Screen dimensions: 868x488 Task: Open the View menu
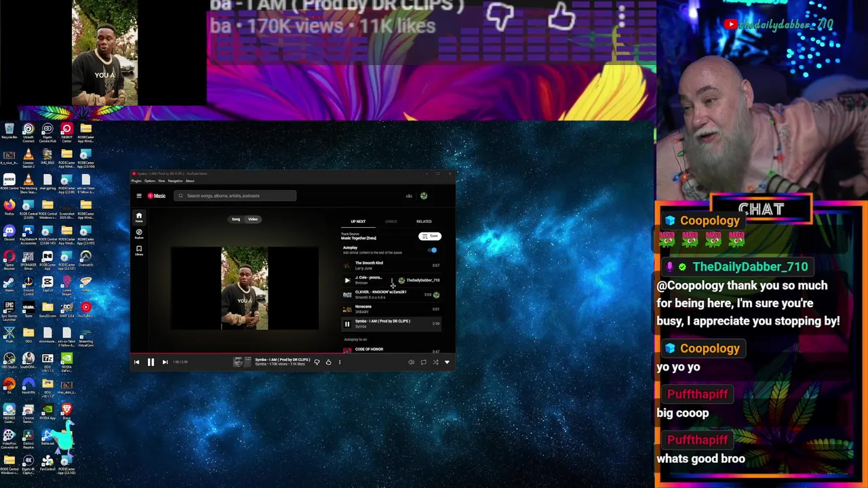point(161,181)
